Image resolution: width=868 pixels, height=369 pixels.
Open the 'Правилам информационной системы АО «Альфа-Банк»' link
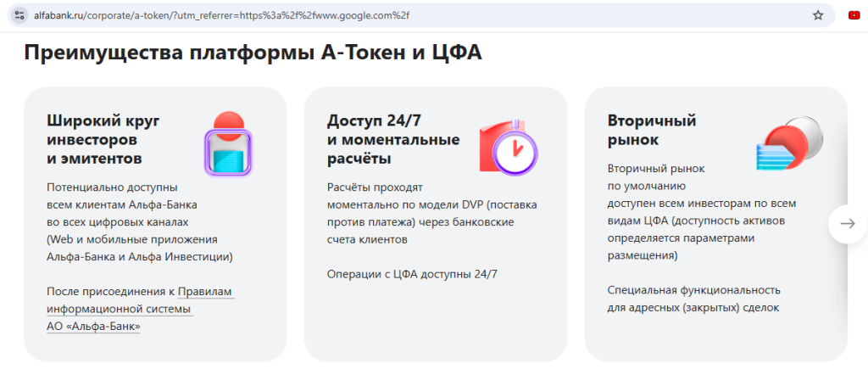pos(141,309)
